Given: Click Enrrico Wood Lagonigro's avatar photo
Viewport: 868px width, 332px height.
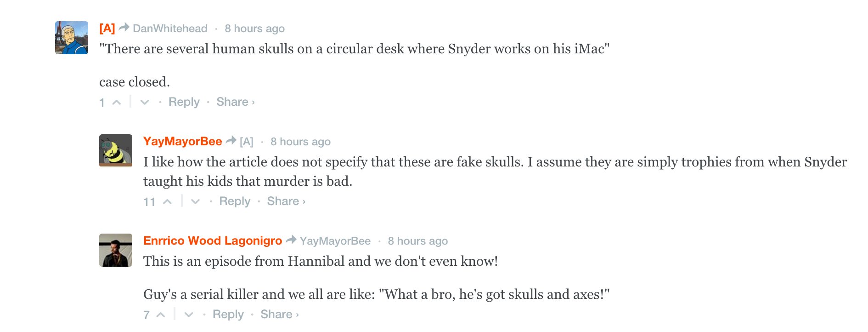Looking at the screenshot, I should (116, 250).
